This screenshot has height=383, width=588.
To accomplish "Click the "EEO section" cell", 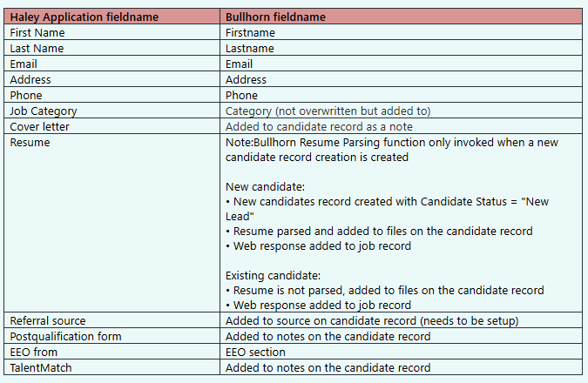I will (255, 352).
